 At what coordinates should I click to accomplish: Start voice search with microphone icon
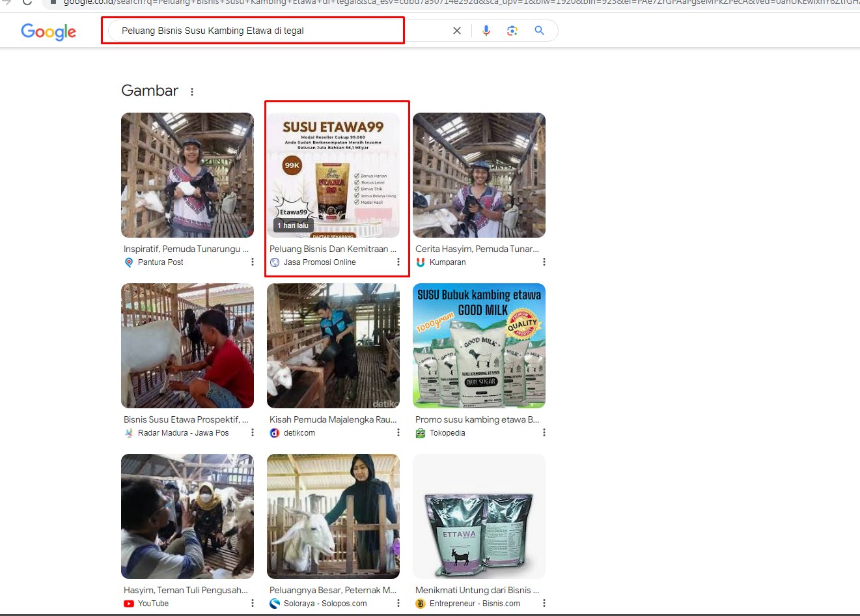coord(486,31)
